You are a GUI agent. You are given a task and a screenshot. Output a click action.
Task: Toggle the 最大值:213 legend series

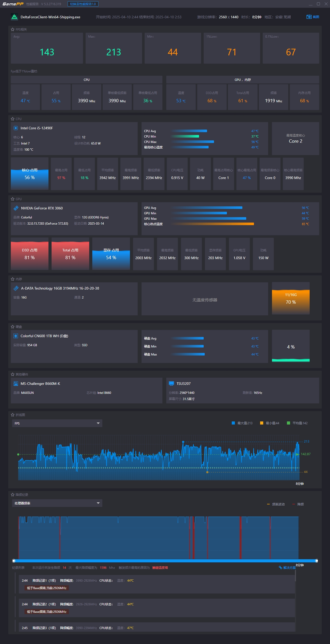coord(242,423)
